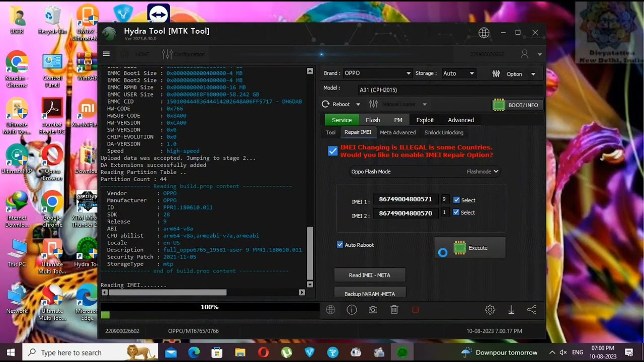The image size is (644, 362).
Task: Open the Tool sub-tab
Action: (331, 133)
